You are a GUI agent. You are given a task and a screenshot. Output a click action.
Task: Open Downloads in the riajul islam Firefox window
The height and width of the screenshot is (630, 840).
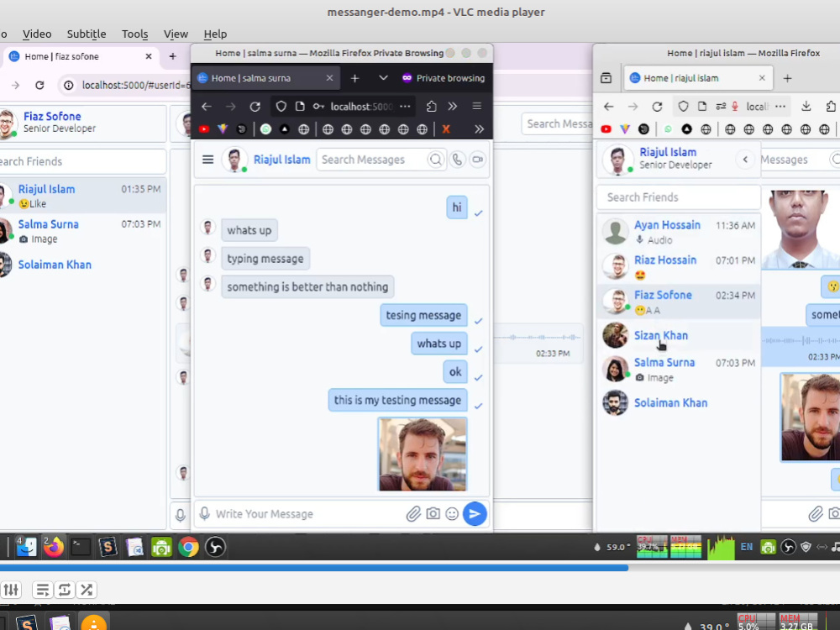click(x=806, y=106)
